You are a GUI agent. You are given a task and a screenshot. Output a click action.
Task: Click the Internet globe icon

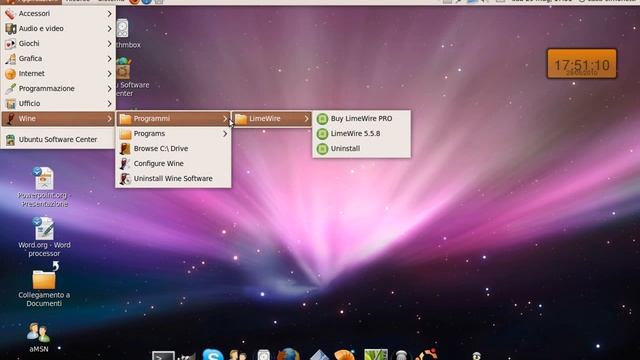(x=11, y=73)
